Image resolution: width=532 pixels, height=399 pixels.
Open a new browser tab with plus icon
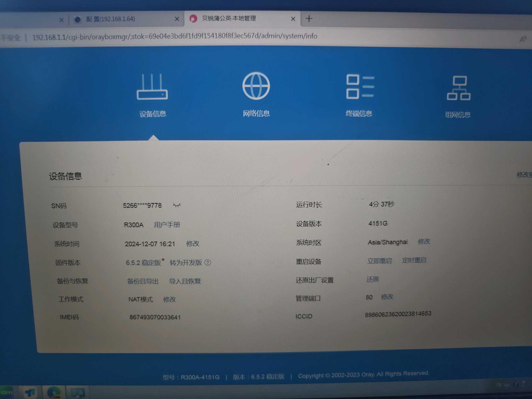(x=309, y=19)
